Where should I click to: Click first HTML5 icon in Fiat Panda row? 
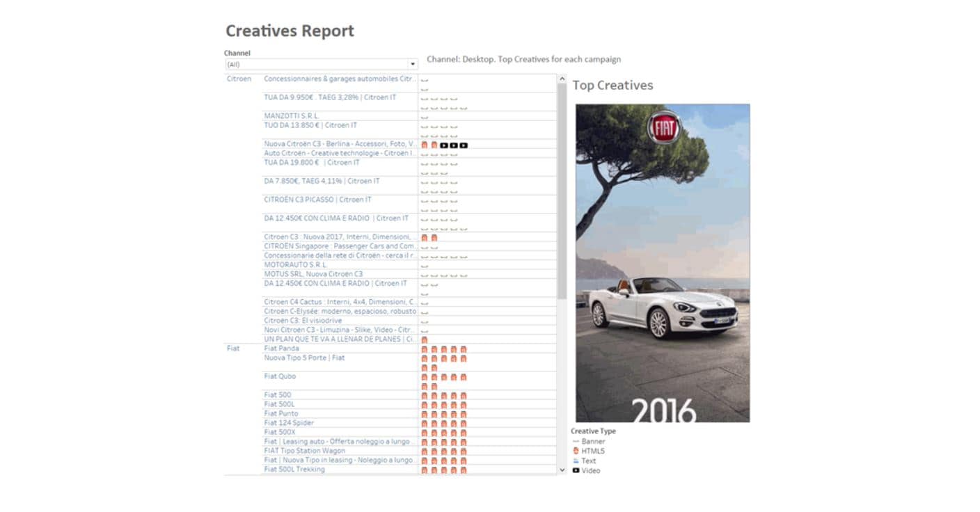click(425, 349)
